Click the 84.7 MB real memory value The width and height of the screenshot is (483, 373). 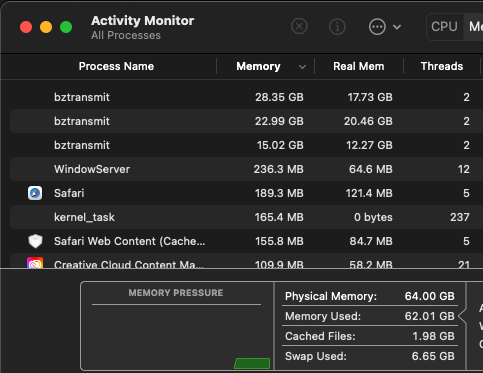(x=371, y=241)
